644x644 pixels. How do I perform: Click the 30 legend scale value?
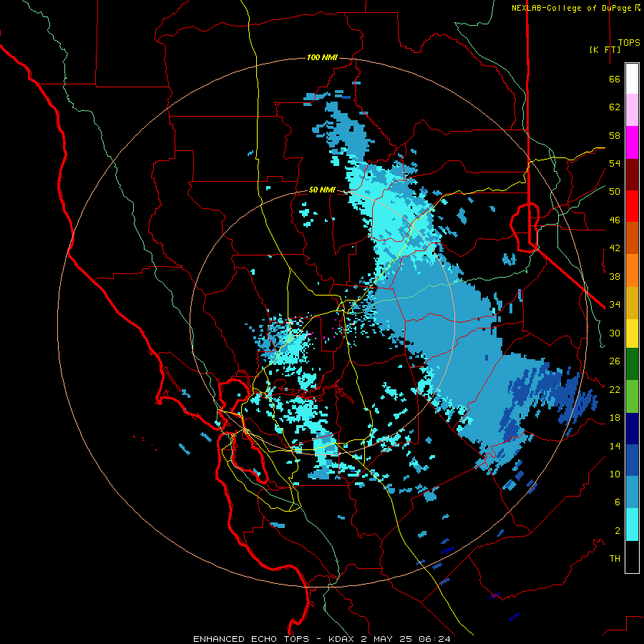click(615, 333)
